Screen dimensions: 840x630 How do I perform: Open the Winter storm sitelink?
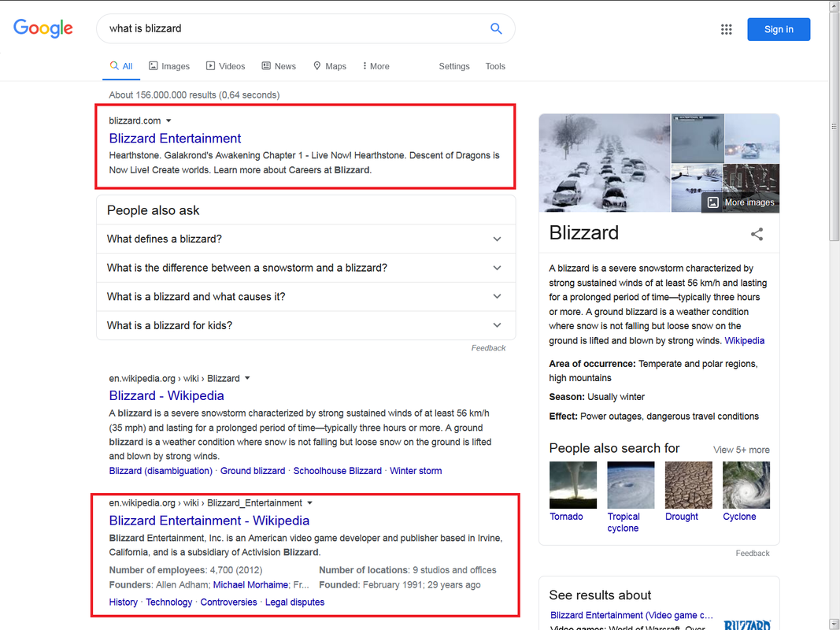coord(416,471)
